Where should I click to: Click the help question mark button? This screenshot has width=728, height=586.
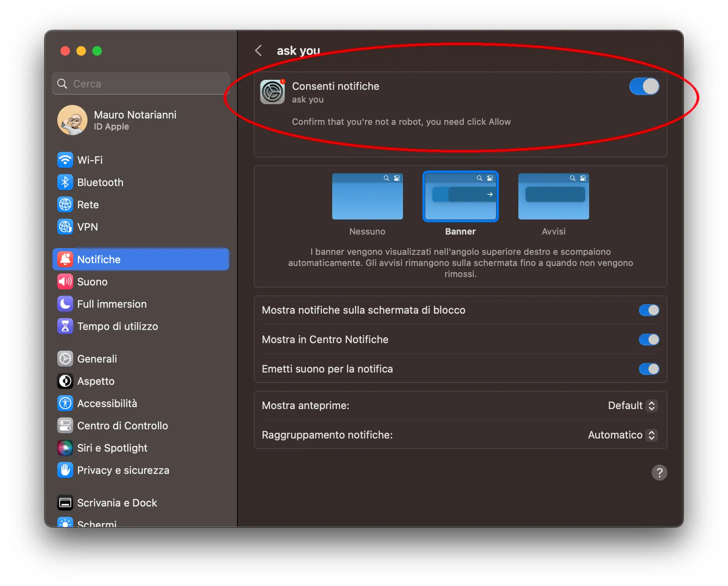coord(659,473)
